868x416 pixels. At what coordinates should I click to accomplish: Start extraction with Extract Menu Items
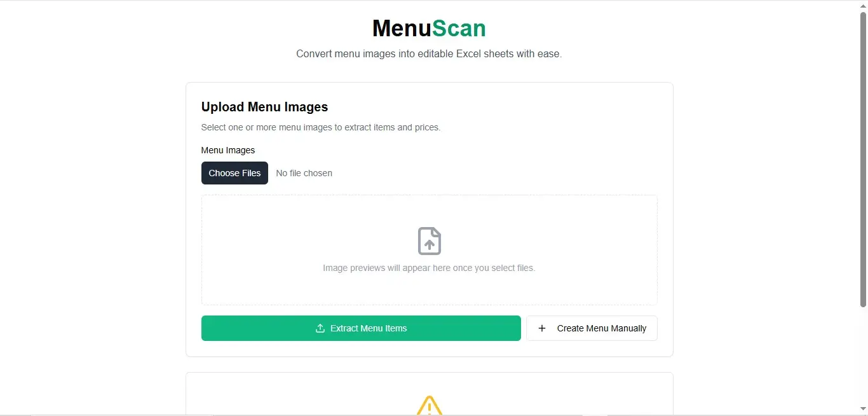pos(361,328)
